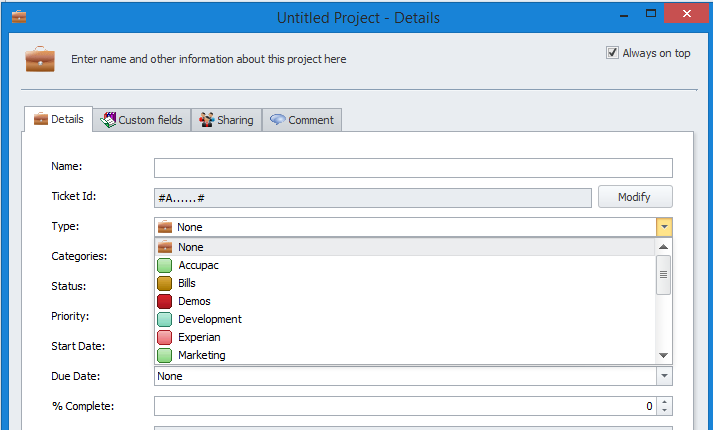713x430 pixels.
Task: Choose Experian in the dropdown list
Action: click(199, 337)
